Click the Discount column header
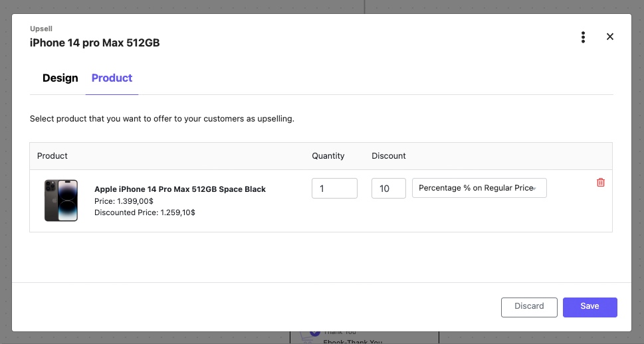The height and width of the screenshot is (344, 644). (389, 156)
